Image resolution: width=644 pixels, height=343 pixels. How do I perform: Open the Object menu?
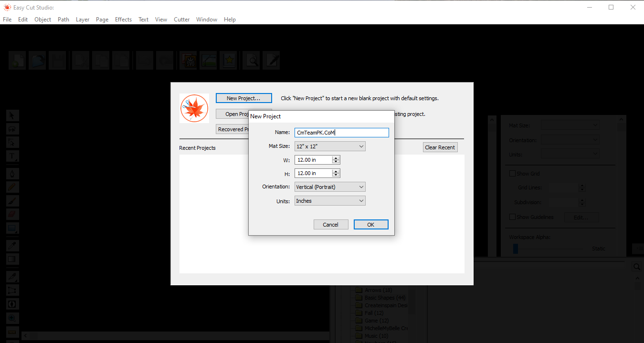tap(43, 20)
